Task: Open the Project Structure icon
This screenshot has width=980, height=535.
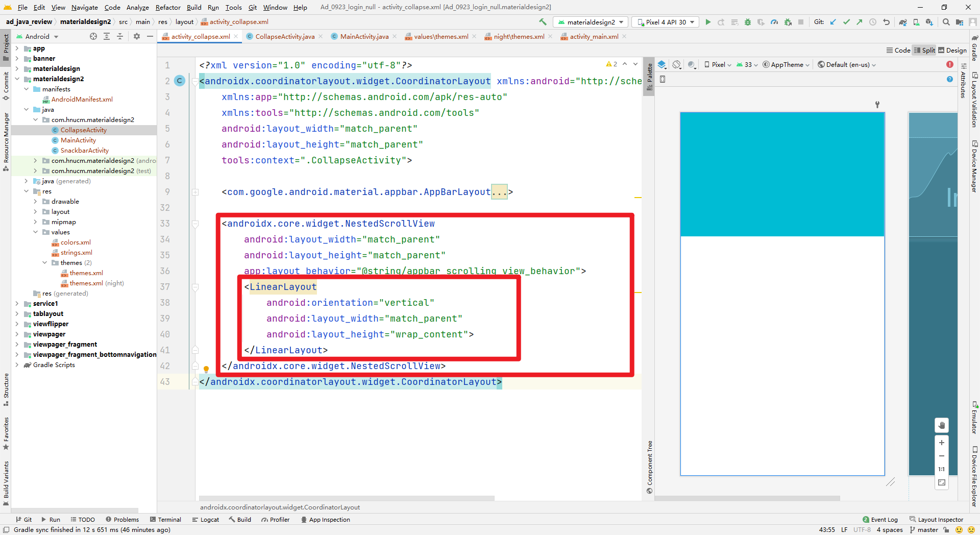Action: pos(960,22)
